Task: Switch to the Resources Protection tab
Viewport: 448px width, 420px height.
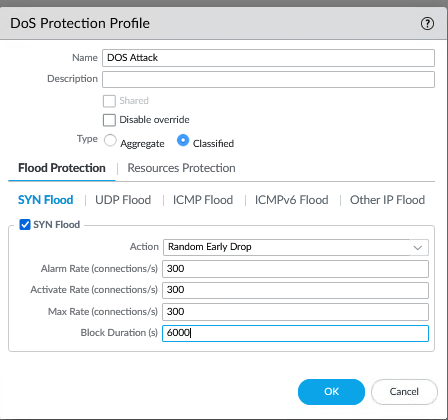Action: [x=181, y=168]
